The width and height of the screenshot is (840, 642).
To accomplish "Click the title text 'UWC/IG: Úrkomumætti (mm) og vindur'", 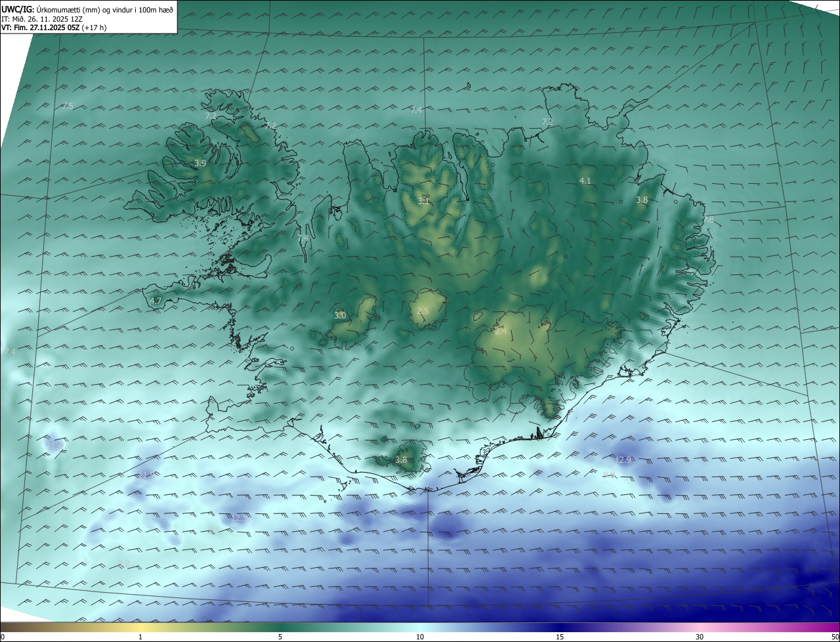I will (x=68, y=9).
